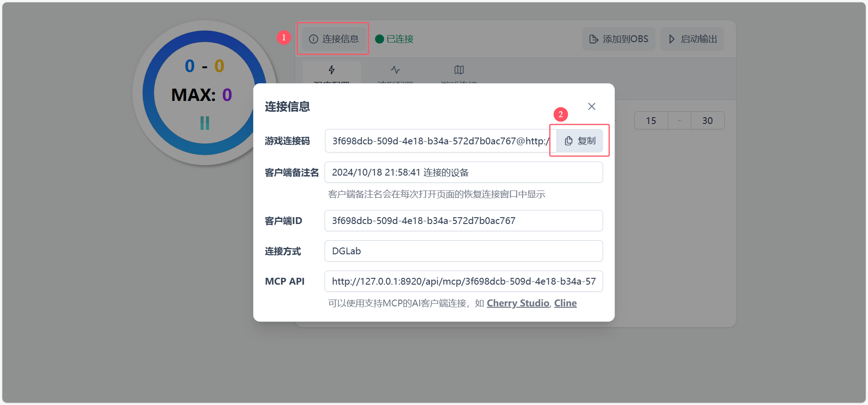Click the MAX: 0 text
The height and width of the screenshot is (405, 868).
(x=202, y=95)
